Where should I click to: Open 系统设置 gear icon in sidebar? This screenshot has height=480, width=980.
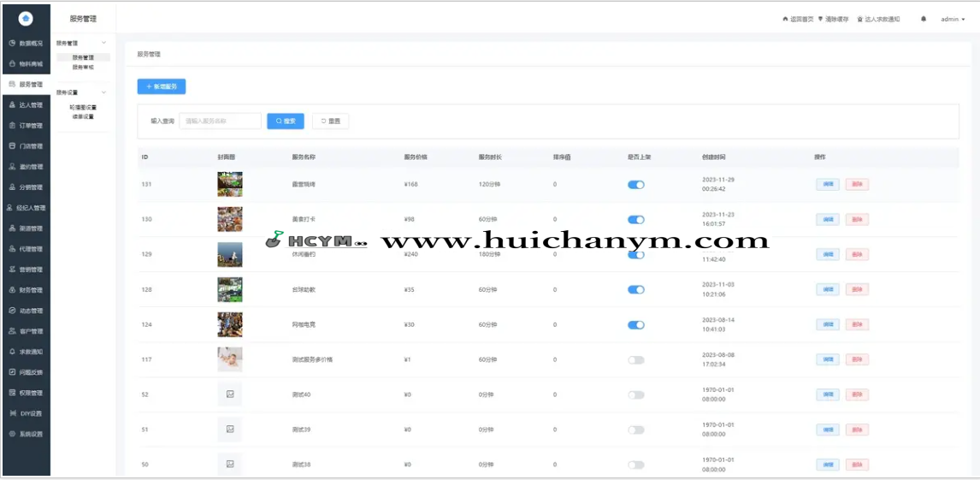(x=12, y=434)
